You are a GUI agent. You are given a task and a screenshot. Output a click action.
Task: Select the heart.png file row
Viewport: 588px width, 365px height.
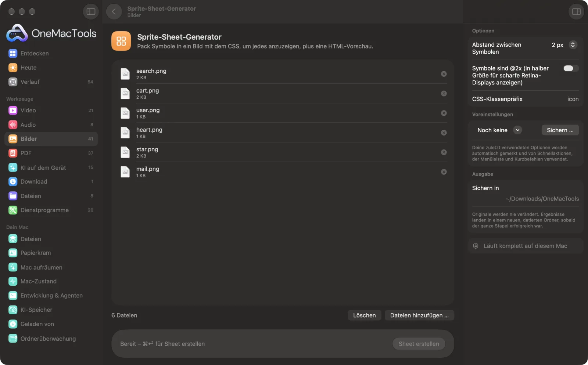click(283, 133)
